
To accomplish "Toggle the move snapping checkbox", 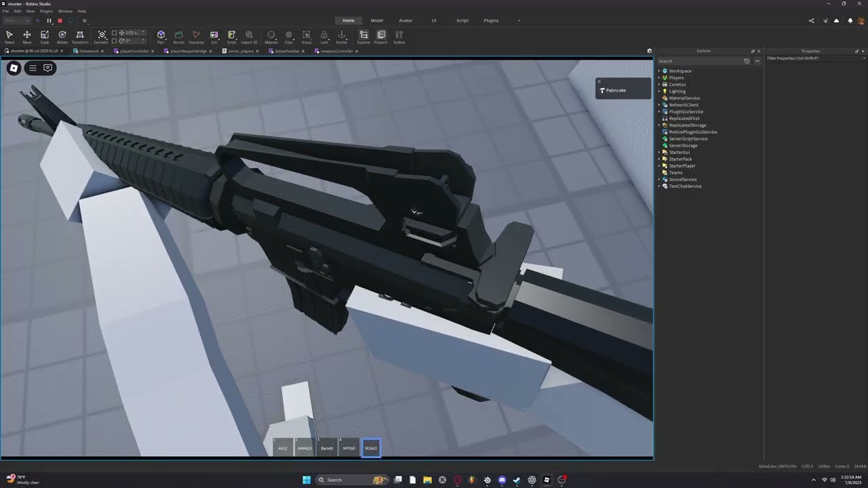I will (114, 33).
